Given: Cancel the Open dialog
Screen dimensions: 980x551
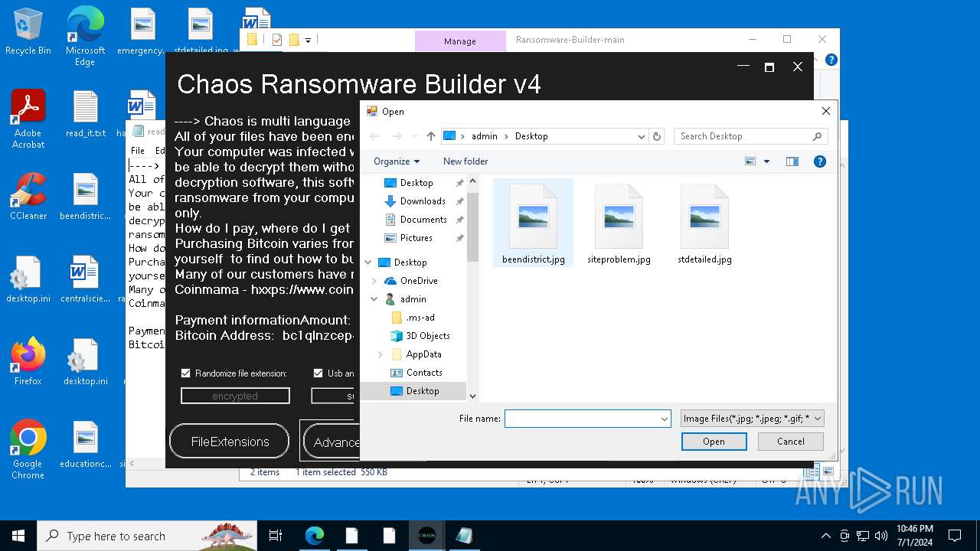Looking at the screenshot, I should click(x=791, y=442).
